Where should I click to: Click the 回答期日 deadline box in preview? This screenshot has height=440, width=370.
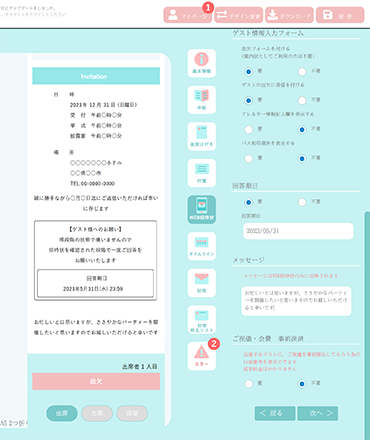tap(95, 283)
